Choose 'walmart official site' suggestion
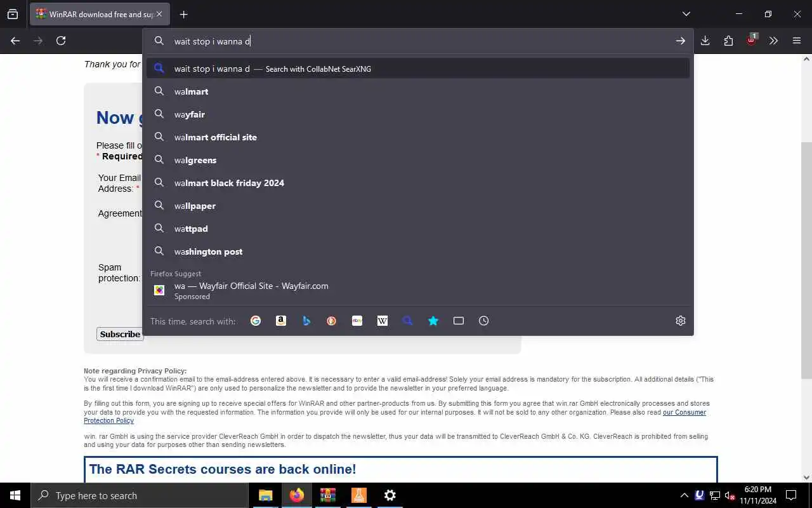Viewport: 812px width, 508px height. 418,137
